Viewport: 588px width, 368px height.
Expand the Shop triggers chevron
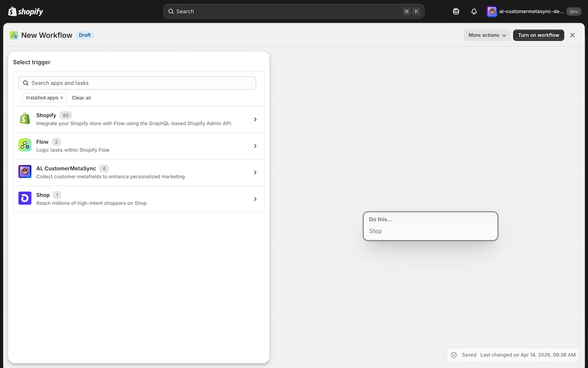[x=255, y=199]
